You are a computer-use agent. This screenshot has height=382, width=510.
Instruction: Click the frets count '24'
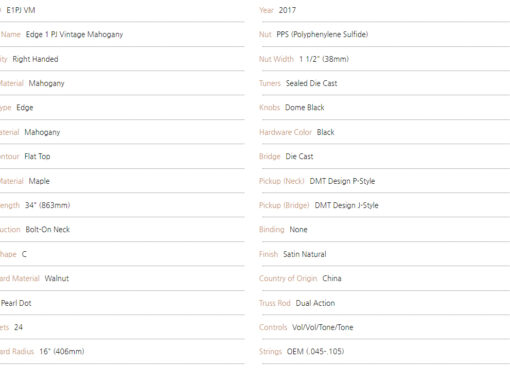(18, 327)
